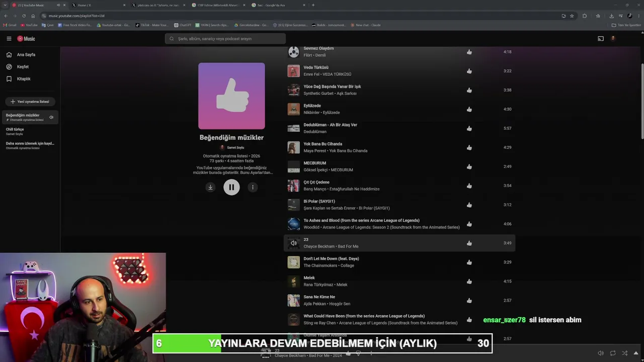This screenshot has height=362, width=644.
Task: Open the ChatGPT bookmark
Action: click(x=183, y=25)
